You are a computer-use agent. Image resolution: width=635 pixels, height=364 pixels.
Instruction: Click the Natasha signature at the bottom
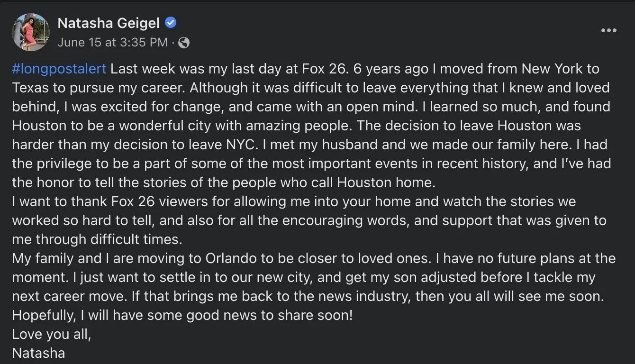(38, 353)
